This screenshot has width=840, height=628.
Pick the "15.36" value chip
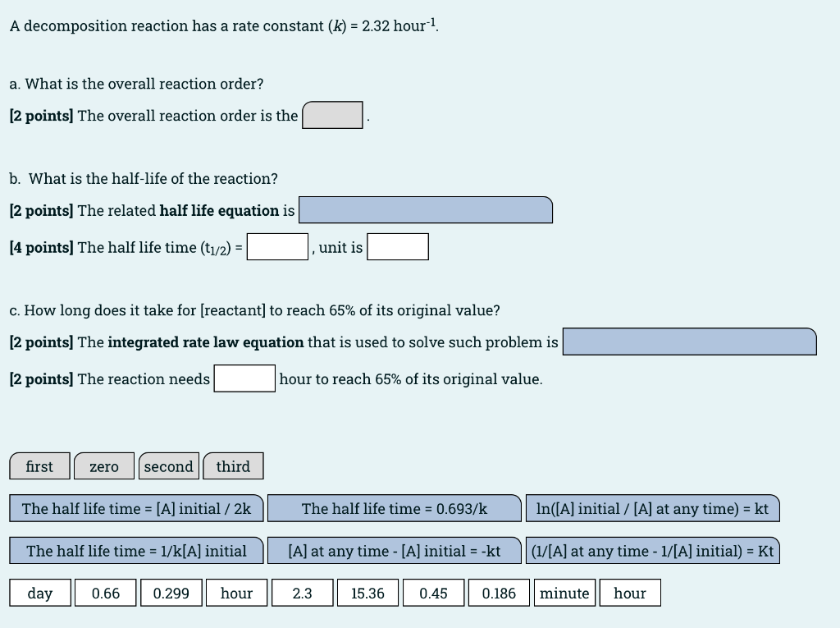pos(367,593)
